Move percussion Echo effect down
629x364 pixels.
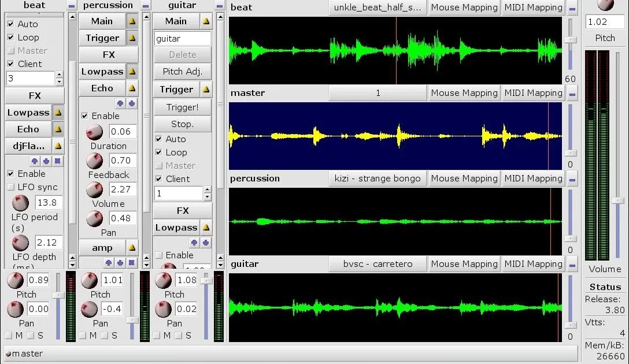[x=132, y=103]
